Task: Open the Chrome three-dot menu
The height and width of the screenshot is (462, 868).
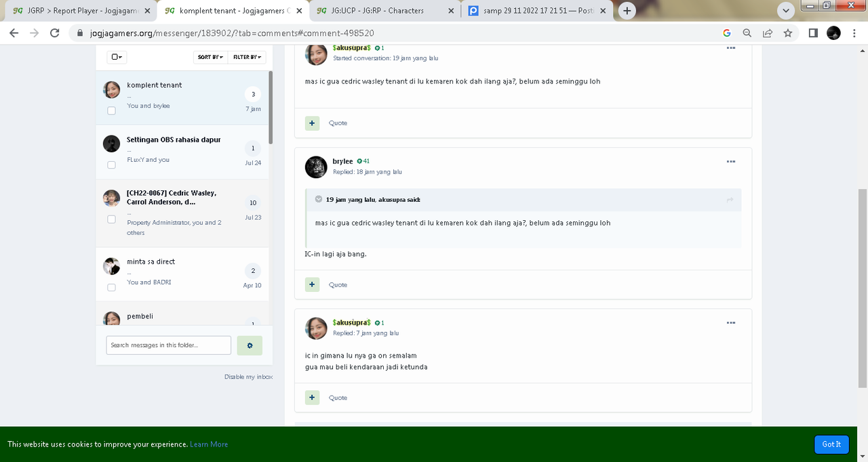Action: click(x=854, y=33)
